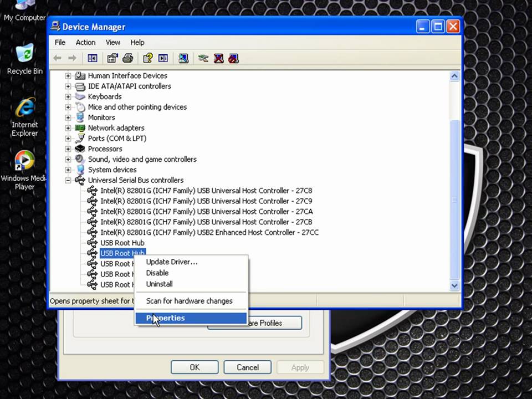Image resolution: width=532 pixels, height=399 pixels.
Task: Click the vertical scrollbar thumb
Action: (x=454, y=200)
